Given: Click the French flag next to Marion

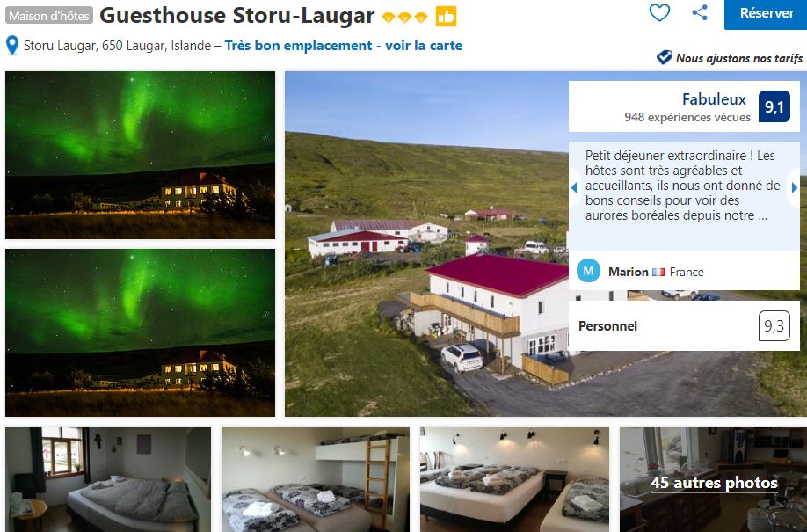Looking at the screenshot, I should [x=658, y=272].
